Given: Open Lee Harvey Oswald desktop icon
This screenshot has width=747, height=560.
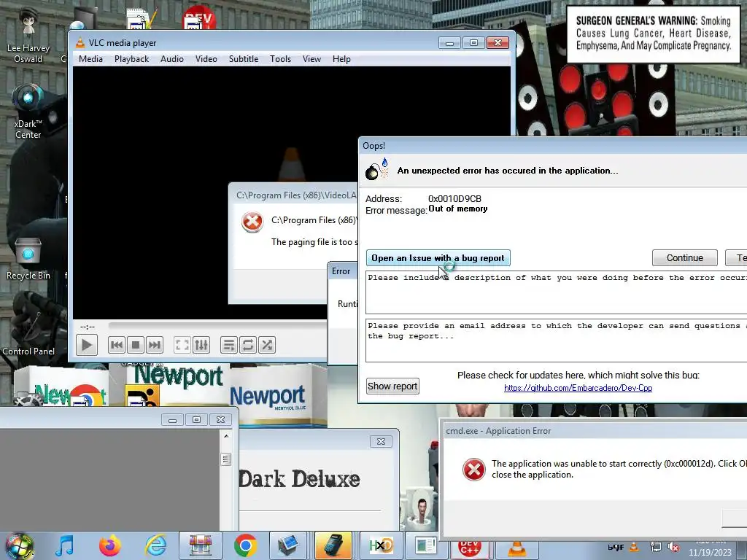Looking at the screenshot, I should pos(28,37).
